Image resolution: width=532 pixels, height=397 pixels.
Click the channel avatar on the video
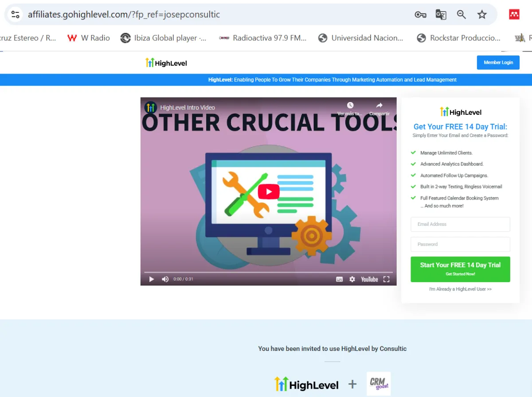pyautogui.click(x=151, y=107)
